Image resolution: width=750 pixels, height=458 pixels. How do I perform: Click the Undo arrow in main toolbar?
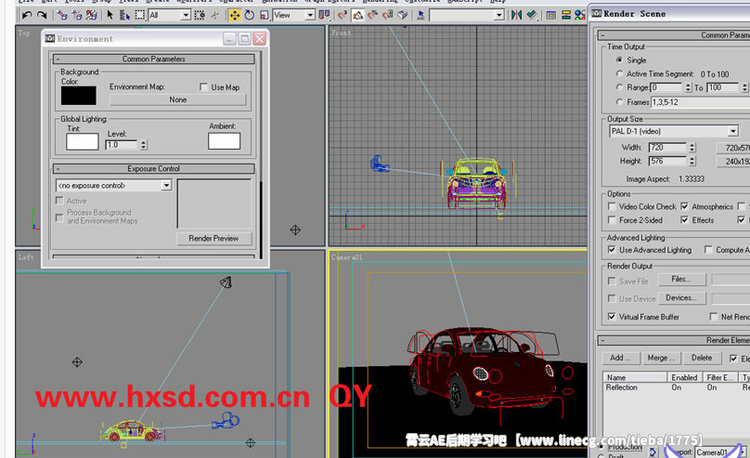[x=27, y=15]
